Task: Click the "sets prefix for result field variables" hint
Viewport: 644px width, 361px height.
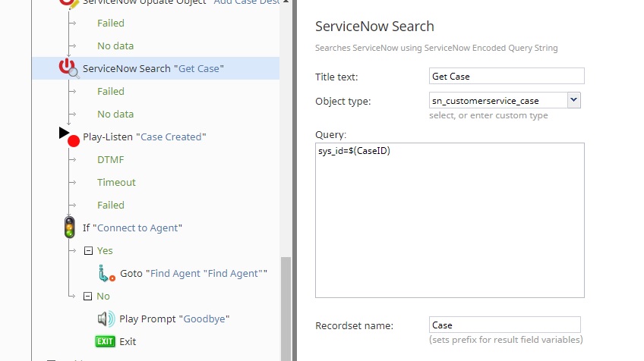Action: pyautogui.click(x=506, y=340)
